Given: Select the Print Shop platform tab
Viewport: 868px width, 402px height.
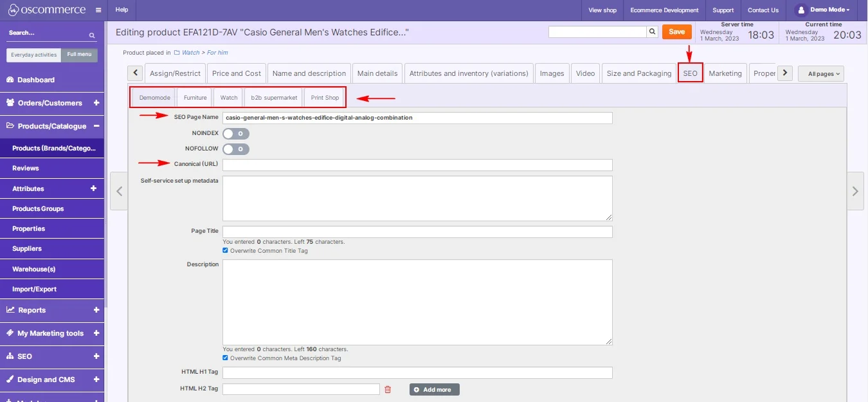Looking at the screenshot, I should pos(325,98).
